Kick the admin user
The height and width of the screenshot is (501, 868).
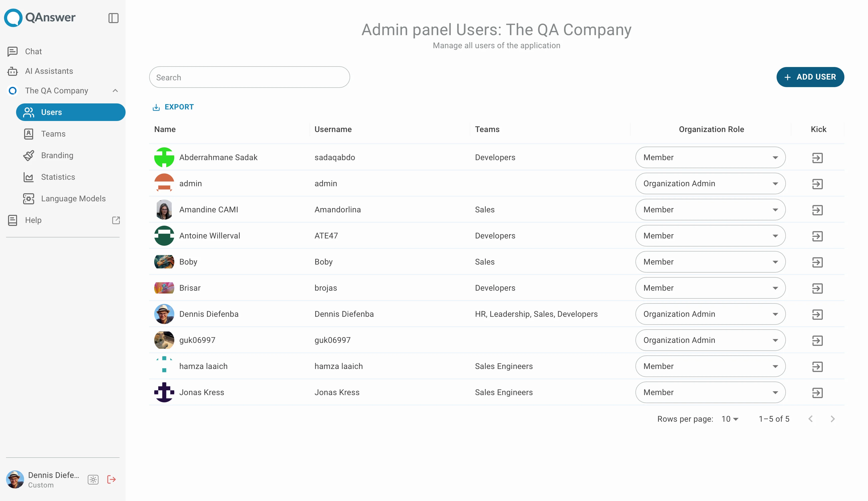tap(817, 184)
